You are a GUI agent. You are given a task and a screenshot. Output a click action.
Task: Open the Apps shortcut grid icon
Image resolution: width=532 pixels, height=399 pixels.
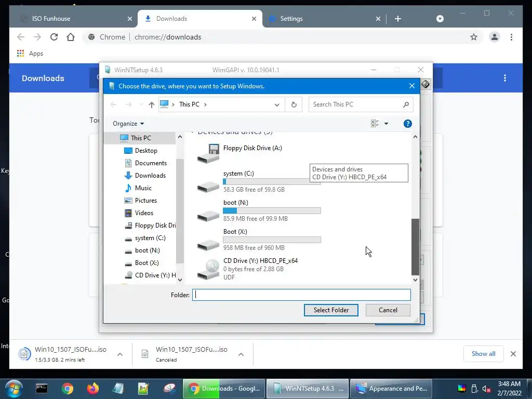20,54
